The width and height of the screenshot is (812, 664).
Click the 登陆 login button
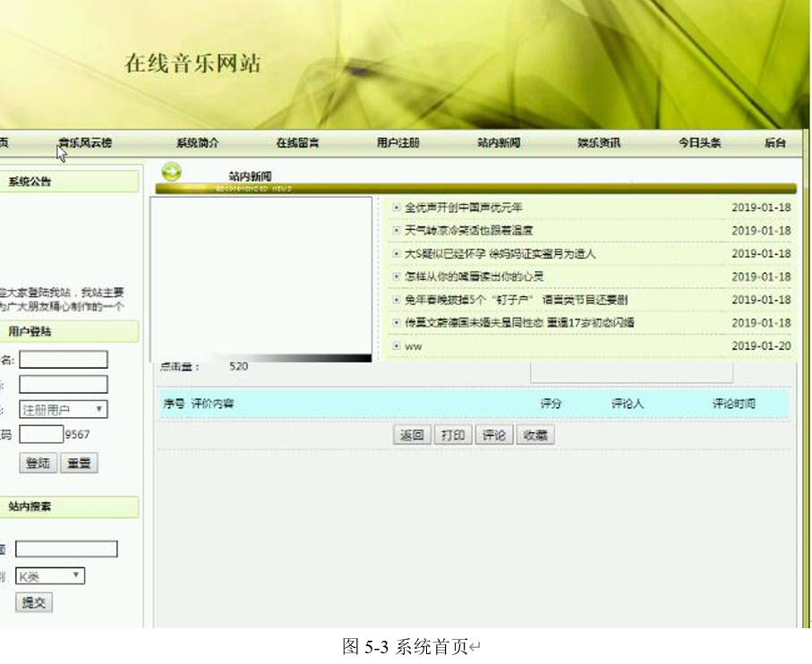(38, 463)
